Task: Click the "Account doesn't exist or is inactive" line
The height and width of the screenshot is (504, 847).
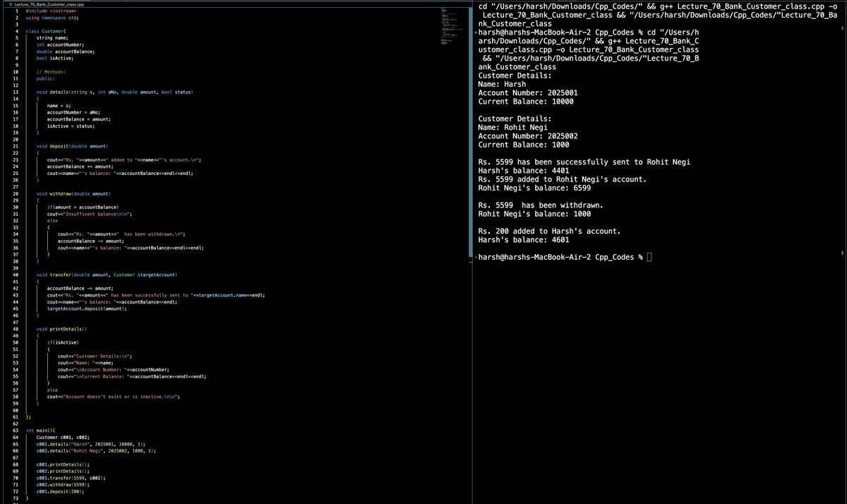Action: click(114, 397)
